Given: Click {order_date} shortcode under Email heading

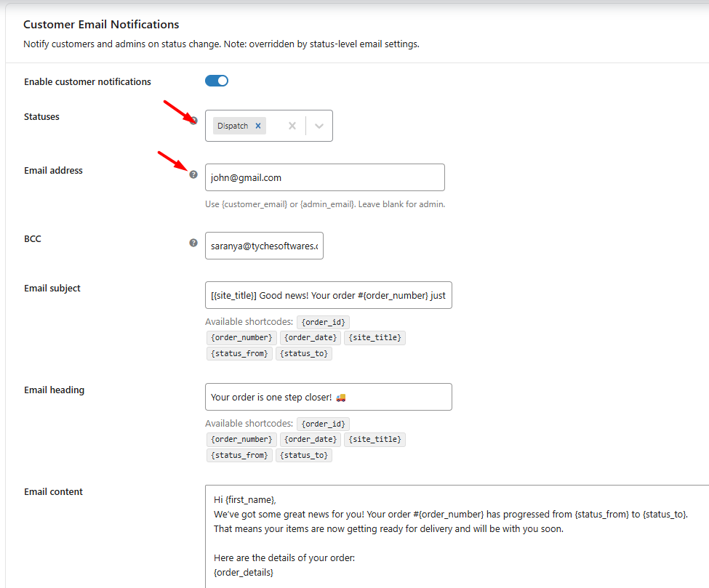Looking at the screenshot, I should click(x=310, y=440).
